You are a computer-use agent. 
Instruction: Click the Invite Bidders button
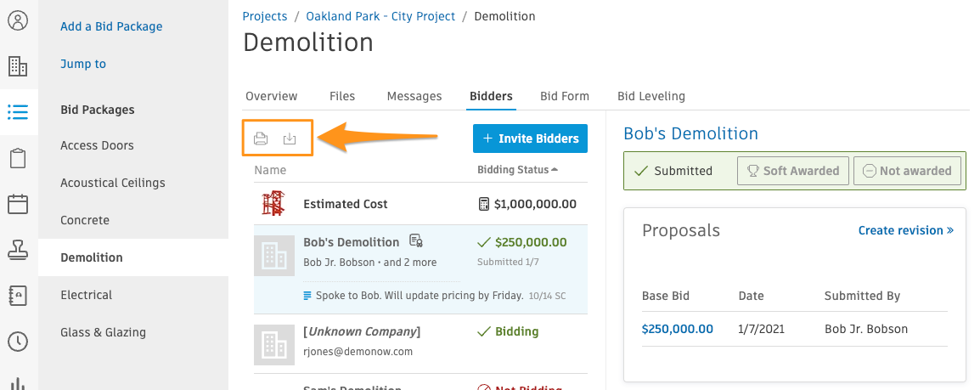(530, 138)
